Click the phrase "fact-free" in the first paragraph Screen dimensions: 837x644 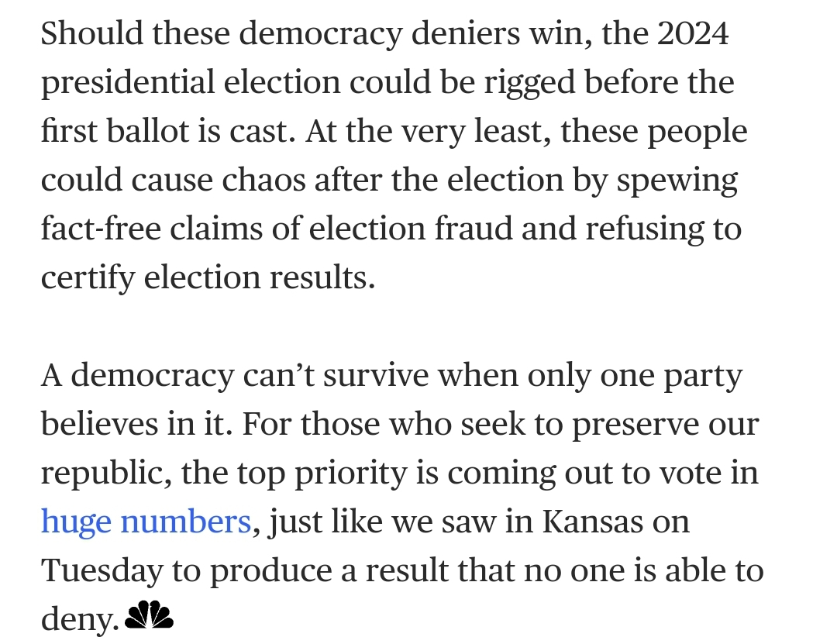tap(101, 229)
